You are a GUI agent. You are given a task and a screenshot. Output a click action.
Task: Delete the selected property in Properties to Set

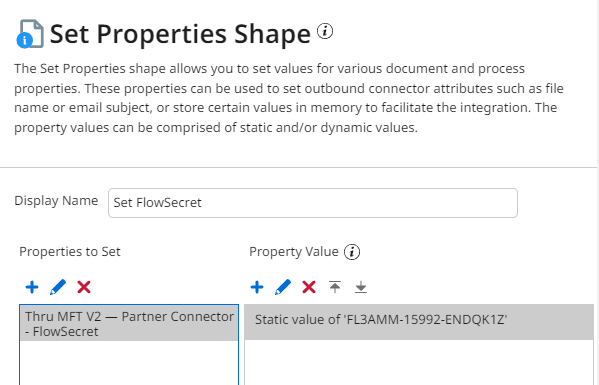point(84,287)
